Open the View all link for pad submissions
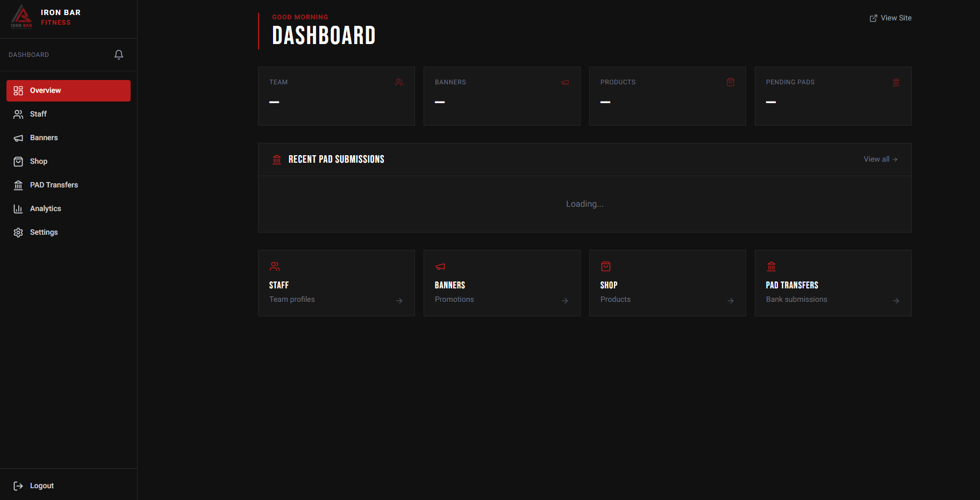This screenshot has width=980, height=500. [x=880, y=159]
